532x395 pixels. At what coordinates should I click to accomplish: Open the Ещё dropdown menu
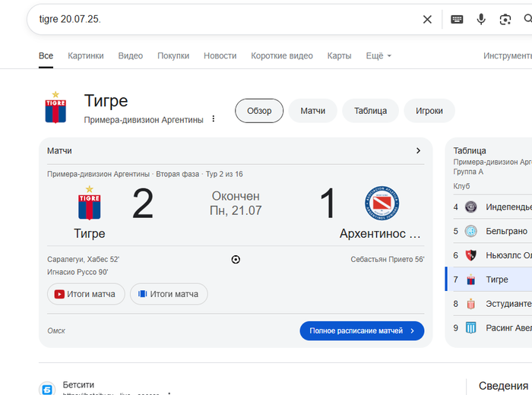pos(378,55)
